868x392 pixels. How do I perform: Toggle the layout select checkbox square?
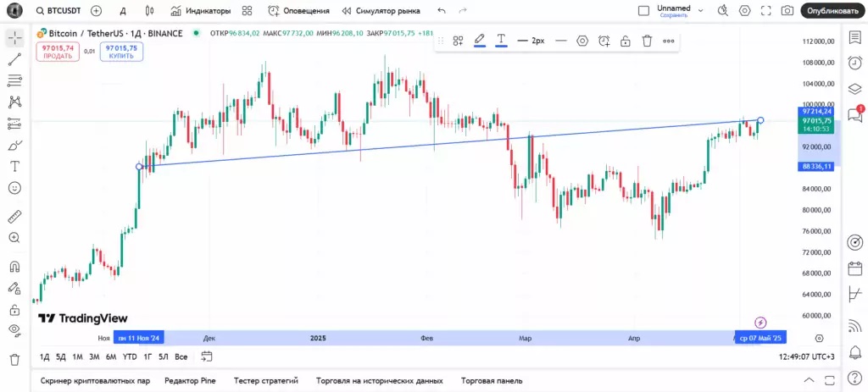click(644, 10)
